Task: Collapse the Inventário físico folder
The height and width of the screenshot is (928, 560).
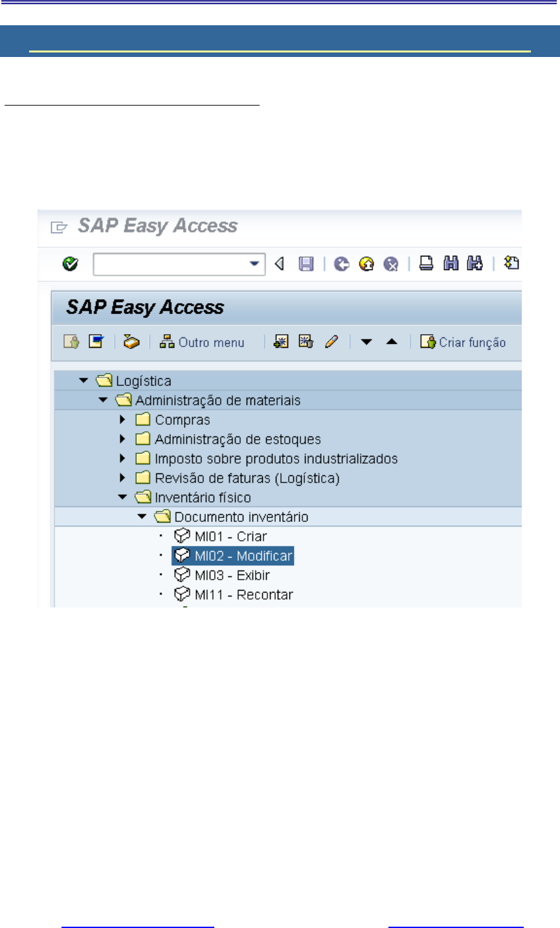Action: (x=122, y=497)
